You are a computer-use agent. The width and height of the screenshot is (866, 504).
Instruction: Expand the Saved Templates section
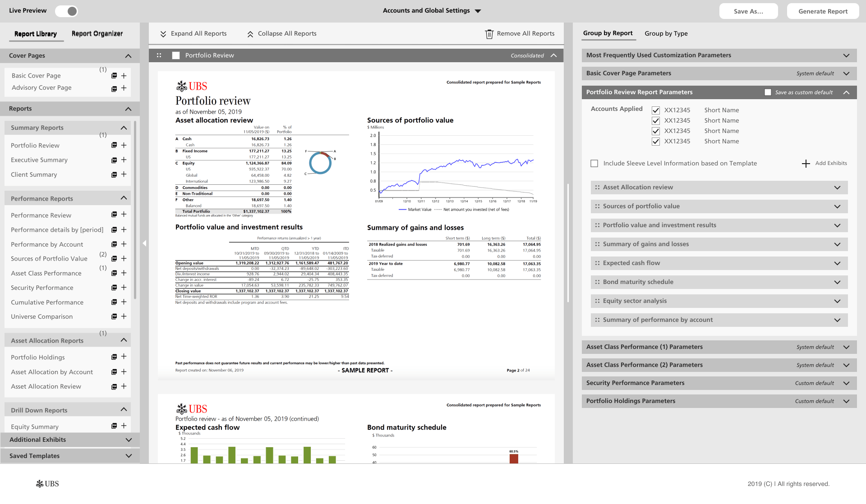click(x=128, y=456)
